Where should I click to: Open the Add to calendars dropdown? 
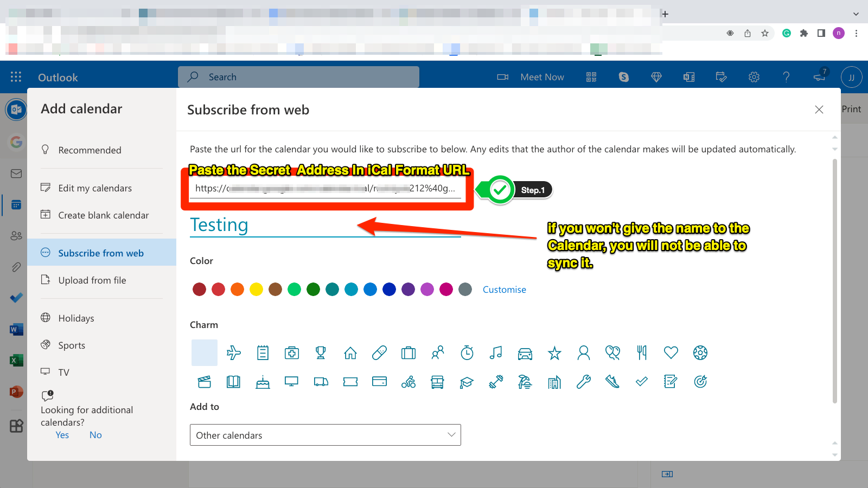pos(325,435)
